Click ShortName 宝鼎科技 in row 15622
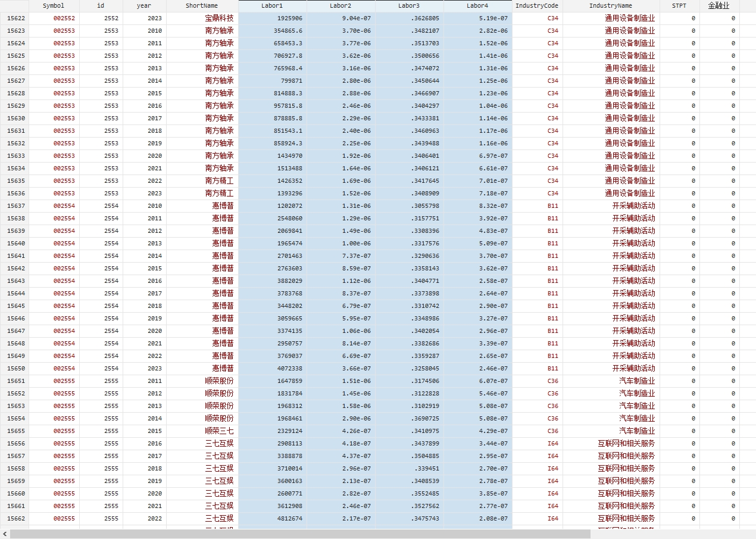 point(219,18)
